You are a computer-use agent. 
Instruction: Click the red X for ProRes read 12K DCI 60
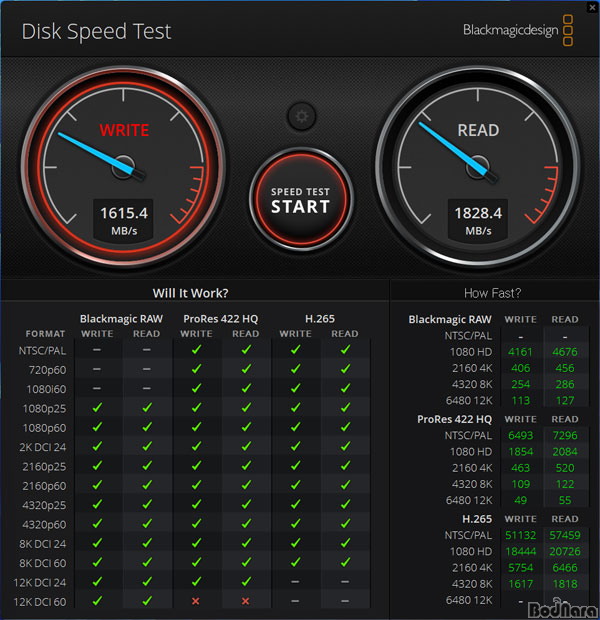[x=246, y=601]
